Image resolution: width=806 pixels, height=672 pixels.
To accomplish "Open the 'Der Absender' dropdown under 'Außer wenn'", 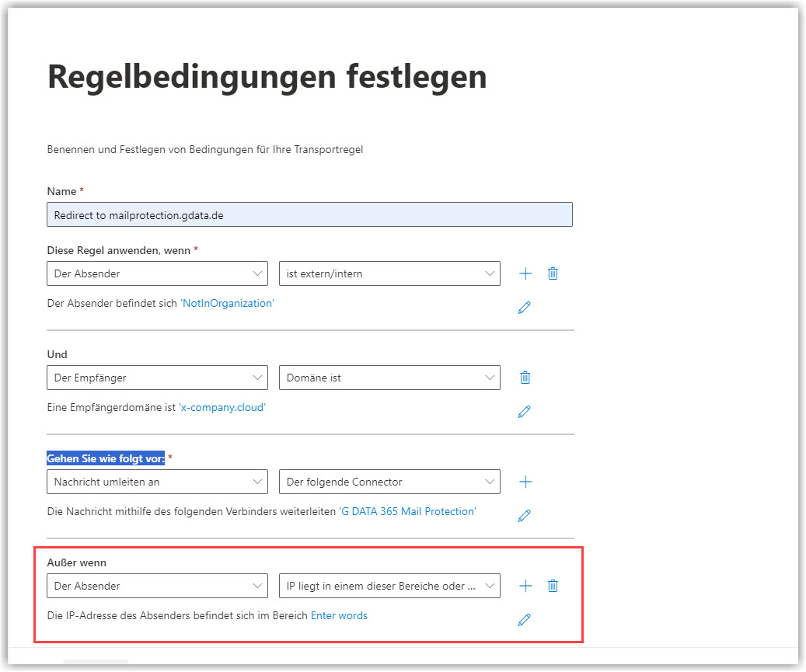I will click(157, 586).
